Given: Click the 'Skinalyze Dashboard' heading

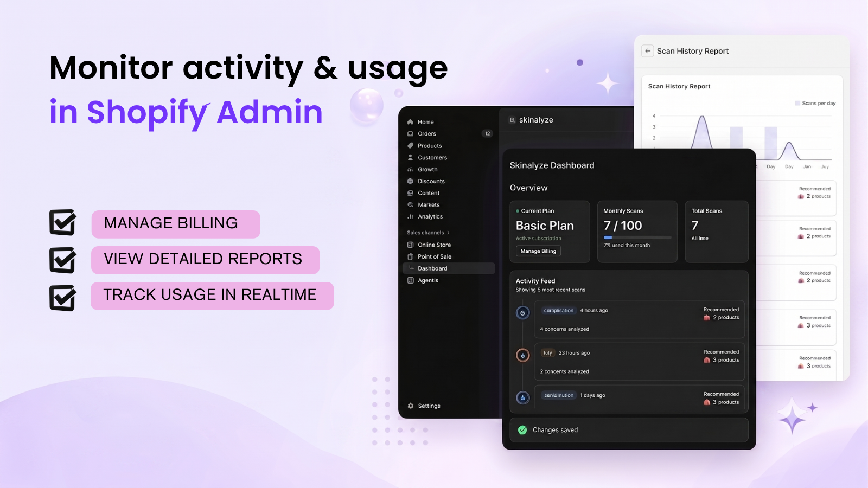Looking at the screenshot, I should (x=552, y=165).
